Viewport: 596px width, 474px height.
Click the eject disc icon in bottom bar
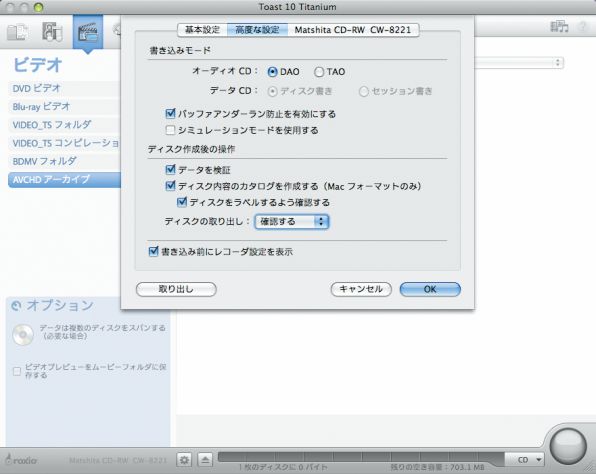point(205,460)
